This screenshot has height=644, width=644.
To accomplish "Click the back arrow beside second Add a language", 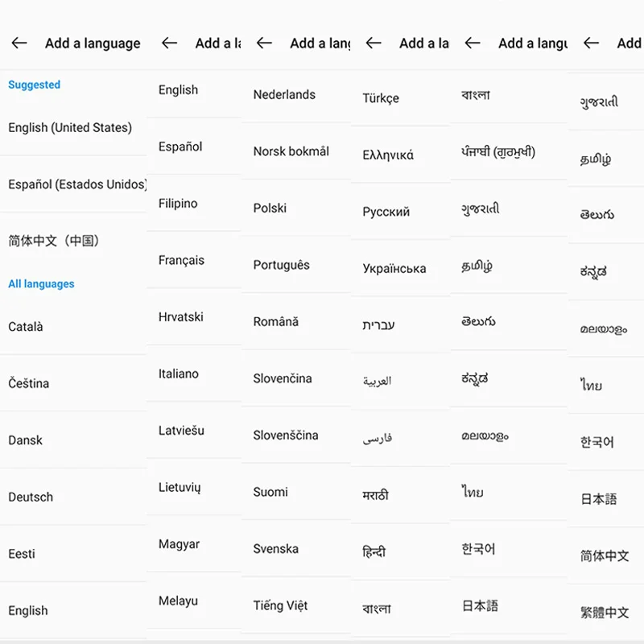I will pyautogui.click(x=168, y=43).
